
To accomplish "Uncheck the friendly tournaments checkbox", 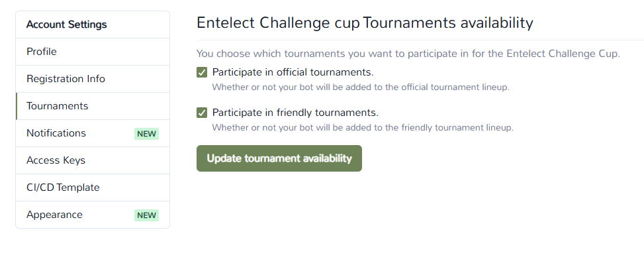I will click(202, 113).
